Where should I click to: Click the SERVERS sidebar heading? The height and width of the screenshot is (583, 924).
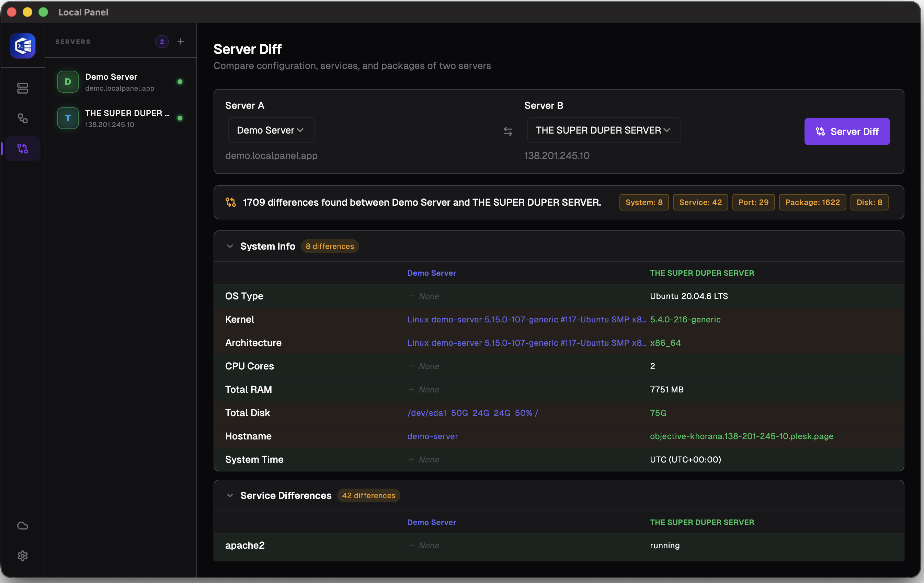point(73,42)
